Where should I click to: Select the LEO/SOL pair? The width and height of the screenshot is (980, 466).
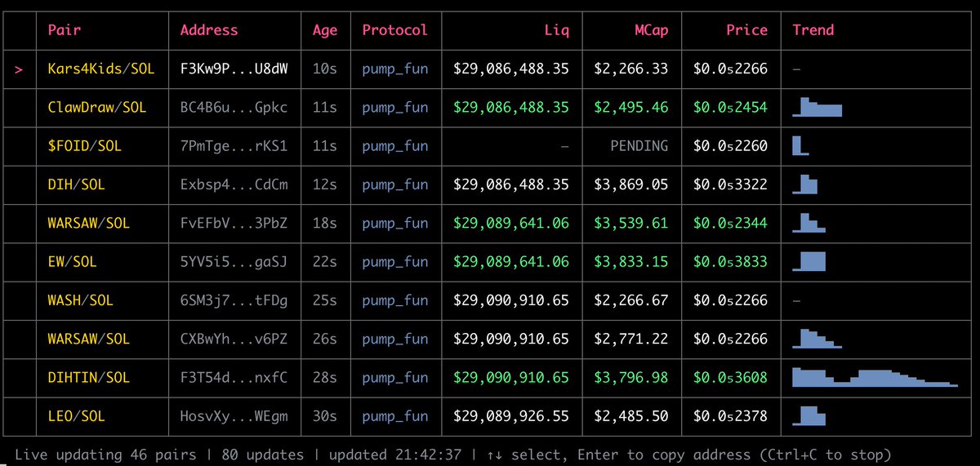(x=76, y=416)
